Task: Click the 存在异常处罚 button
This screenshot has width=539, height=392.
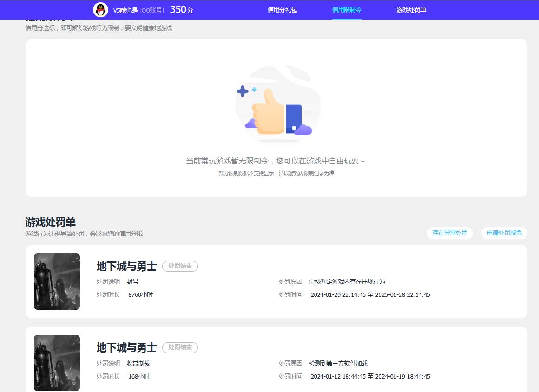Action: 450,233
